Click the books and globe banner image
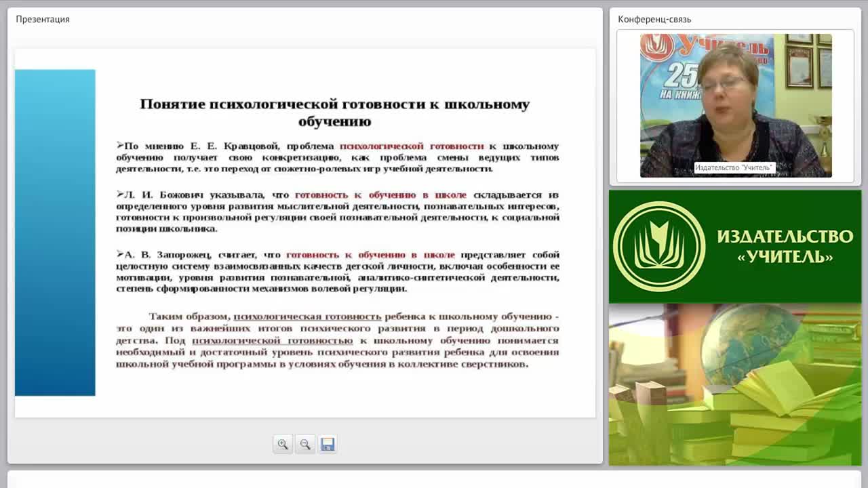Screen dimensions: 868x488 [x=735, y=384]
